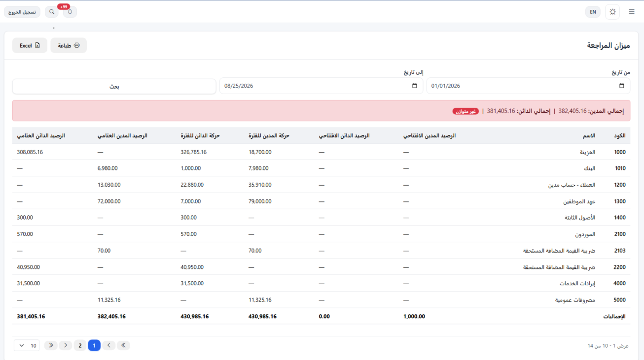Click account code 2103
The image size is (644, 360).
click(620, 251)
